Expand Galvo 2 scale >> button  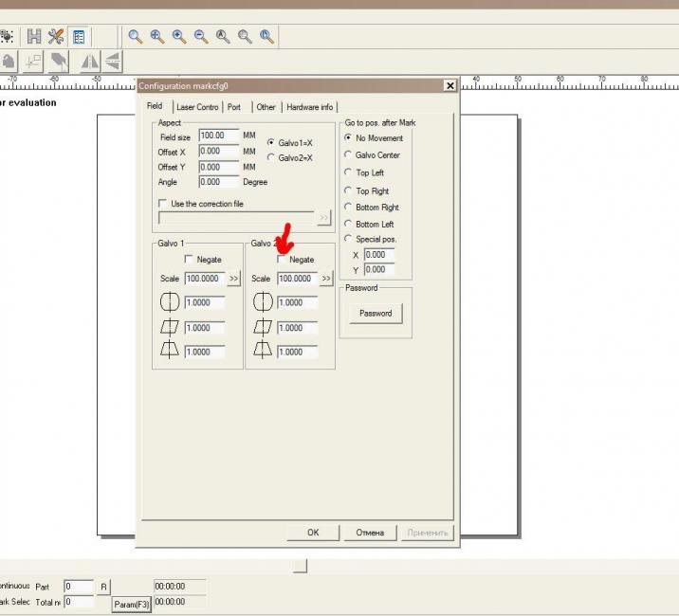(x=326, y=279)
